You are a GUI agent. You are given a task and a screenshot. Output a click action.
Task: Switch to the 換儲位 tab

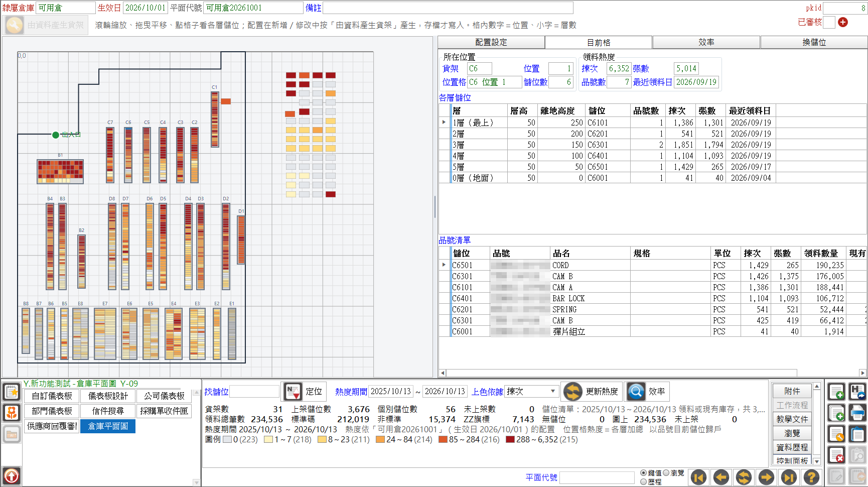(814, 42)
